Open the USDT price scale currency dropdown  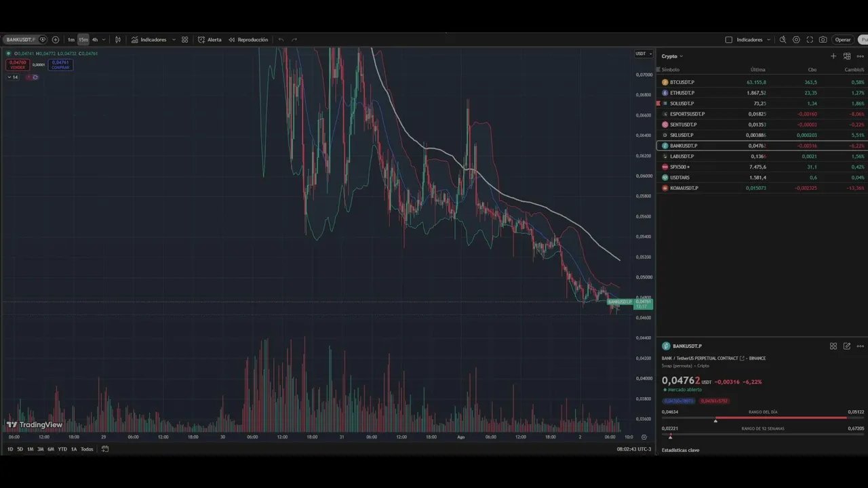tap(644, 54)
